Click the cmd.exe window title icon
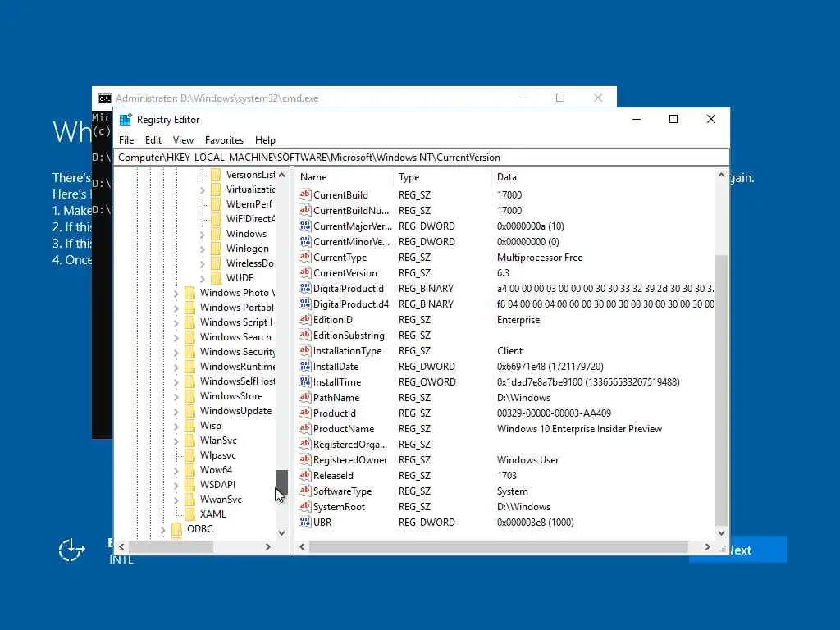Viewport: 840px width, 630px height. coord(105,98)
